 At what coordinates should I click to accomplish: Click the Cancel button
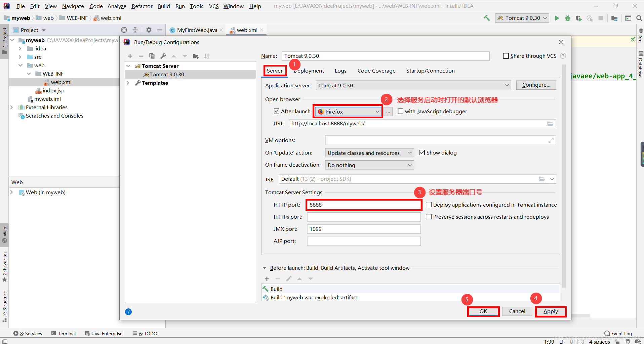point(517,311)
